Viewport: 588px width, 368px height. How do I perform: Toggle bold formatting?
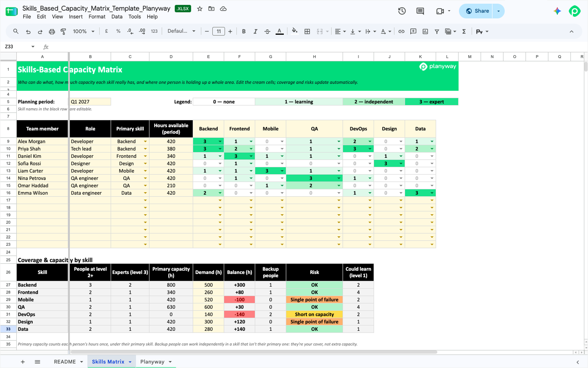[244, 31]
